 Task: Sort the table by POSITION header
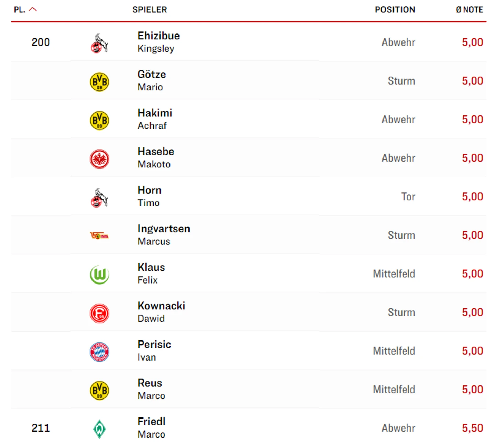395,10
